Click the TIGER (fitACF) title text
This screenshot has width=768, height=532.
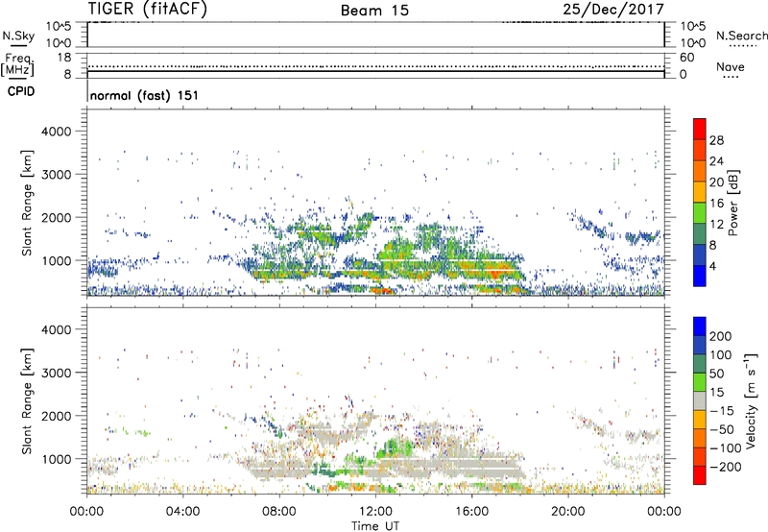148,9
